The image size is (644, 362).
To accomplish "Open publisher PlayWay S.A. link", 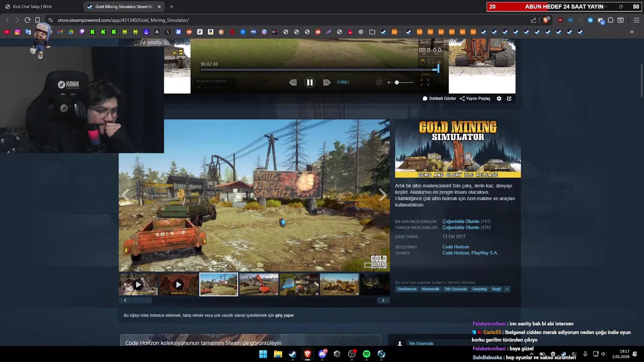I will pos(485,253).
